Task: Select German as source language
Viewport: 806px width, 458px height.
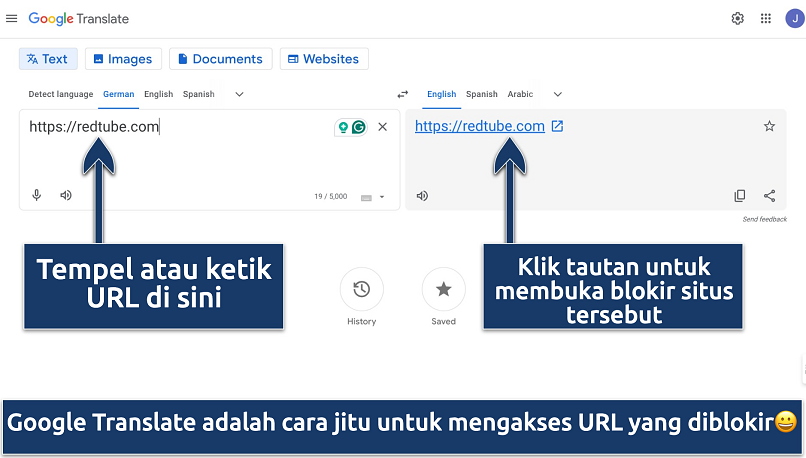Action: (x=119, y=94)
